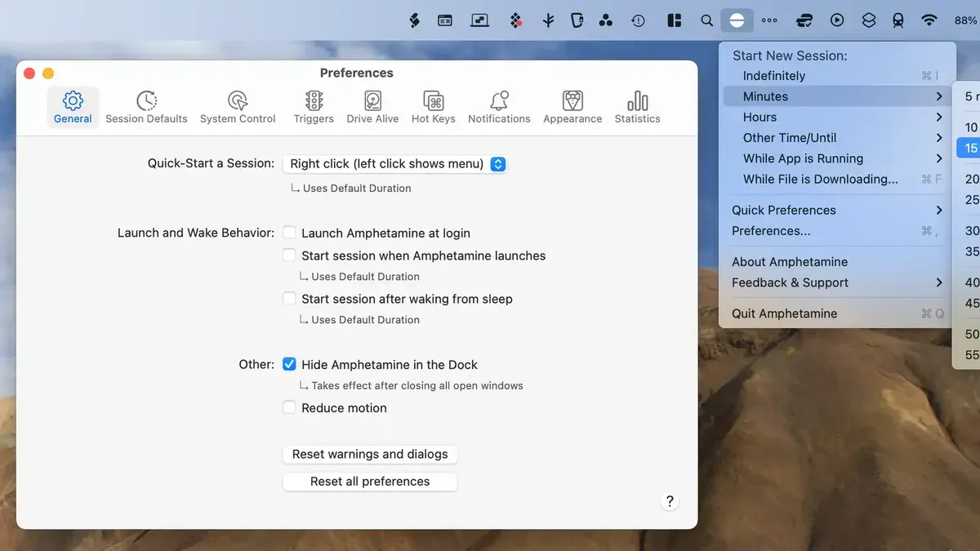Open the General preferences tab
This screenshot has width=980, height=551.
pos(73,108)
